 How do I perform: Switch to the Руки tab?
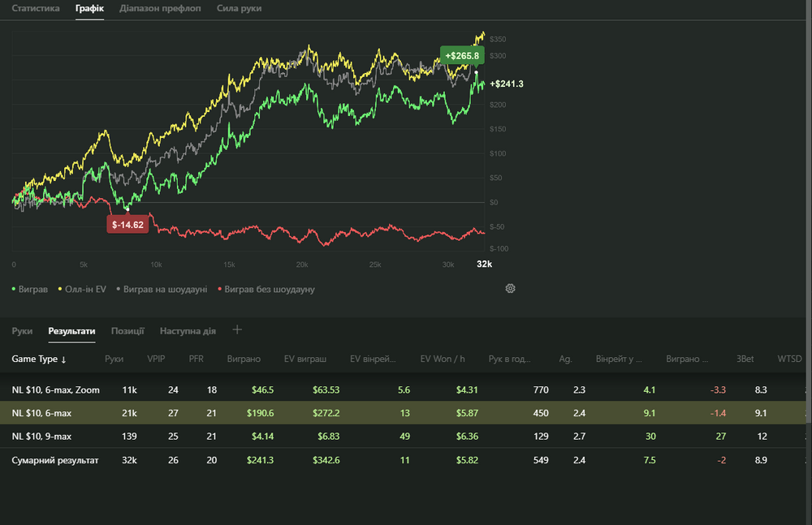[x=22, y=331]
